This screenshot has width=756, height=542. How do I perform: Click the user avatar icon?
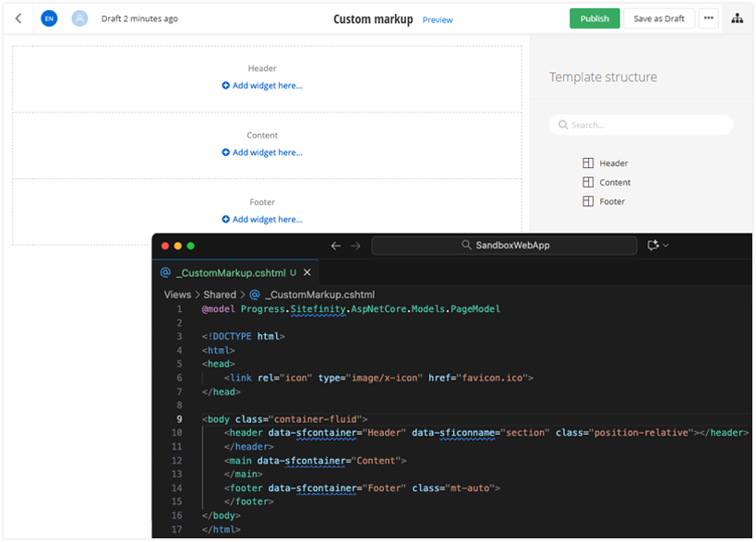coord(80,18)
